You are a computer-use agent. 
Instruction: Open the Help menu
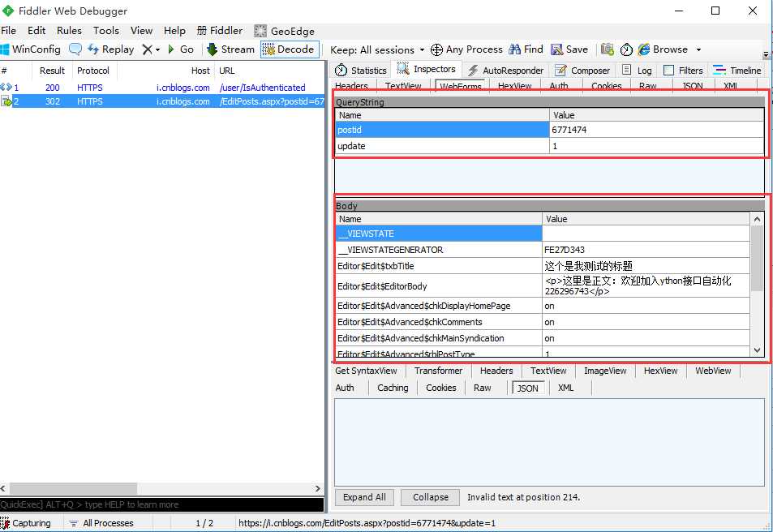[x=174, y=31]
